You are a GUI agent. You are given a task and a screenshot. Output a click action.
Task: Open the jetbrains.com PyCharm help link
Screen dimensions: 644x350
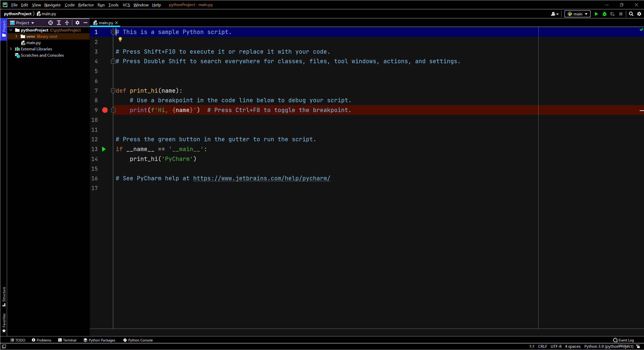tap(262, 178)
